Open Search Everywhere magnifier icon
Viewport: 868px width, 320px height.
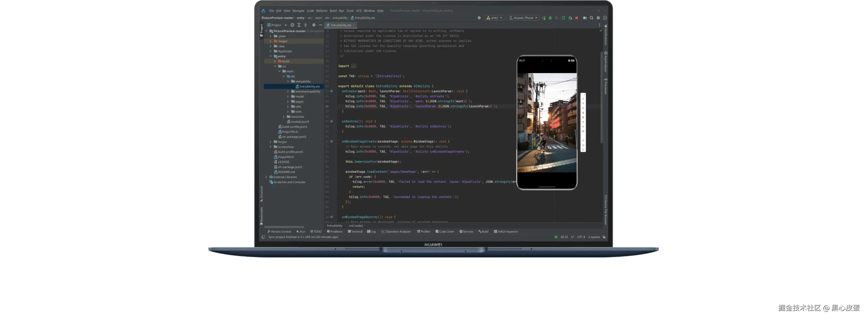(x=592, y=18)
